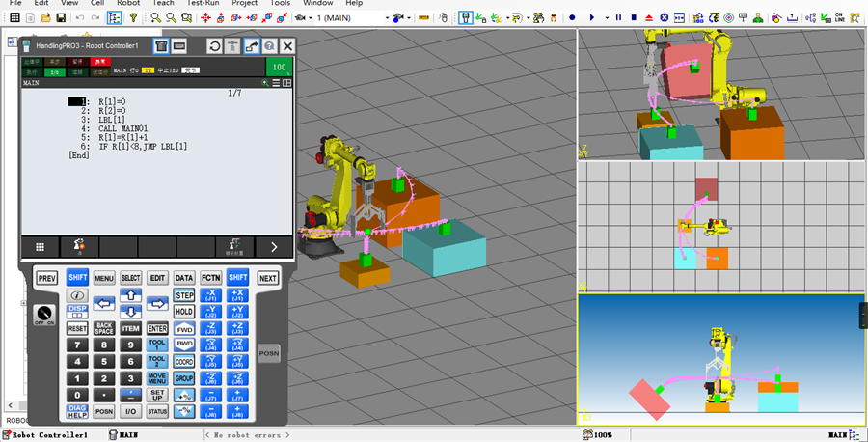Click the yellow measure ruler icon

[x=424, y=17]
